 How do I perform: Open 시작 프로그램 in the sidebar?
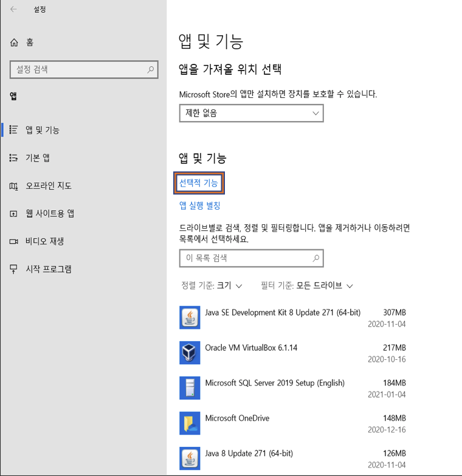click(49, 269)
